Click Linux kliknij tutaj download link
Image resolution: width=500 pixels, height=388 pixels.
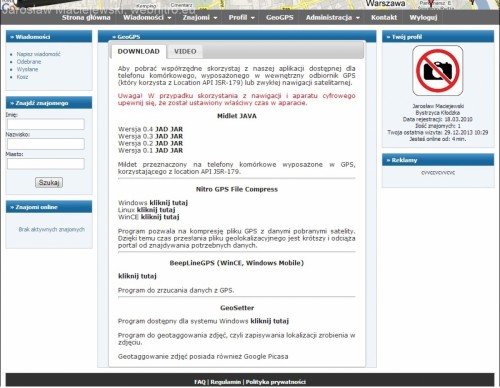[x=156, y=210]
